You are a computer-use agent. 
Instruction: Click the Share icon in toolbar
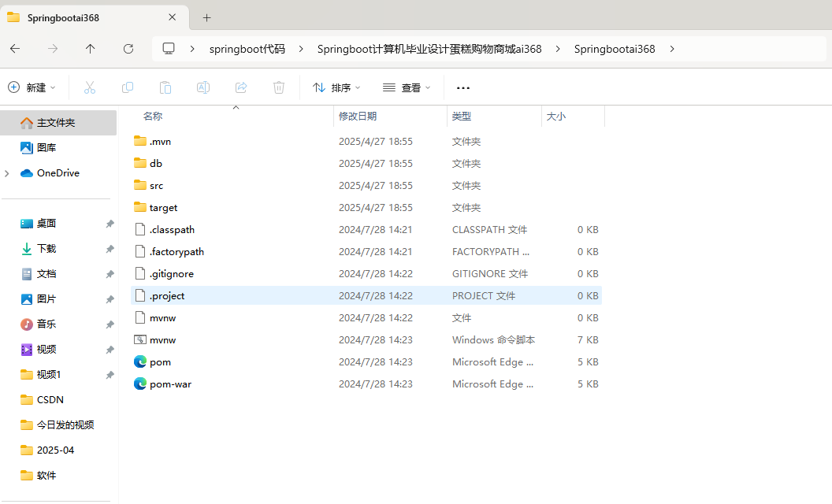pos(241,87)
